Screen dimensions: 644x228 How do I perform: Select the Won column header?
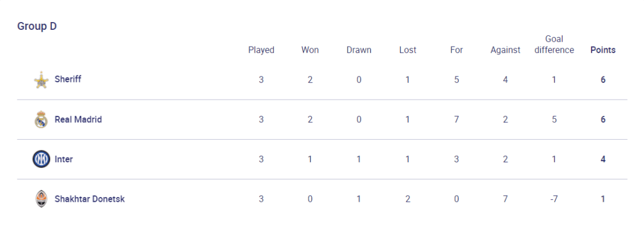click(x=310, y=50)
